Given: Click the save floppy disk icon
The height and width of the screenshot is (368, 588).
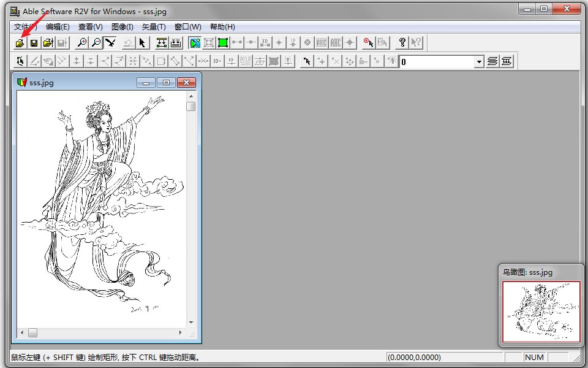Looking at the screenshot, I should click(34, 43).
